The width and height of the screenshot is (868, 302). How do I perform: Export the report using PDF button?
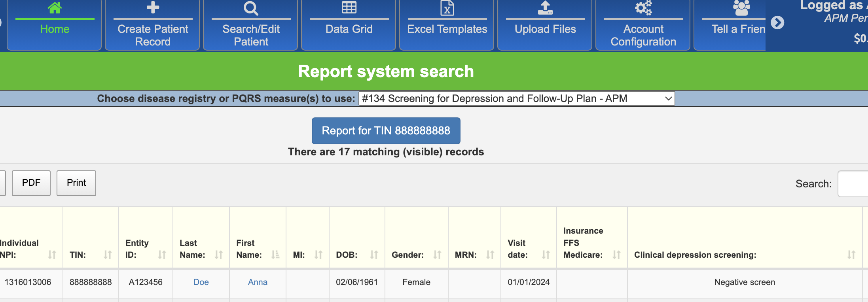point(31,183)
